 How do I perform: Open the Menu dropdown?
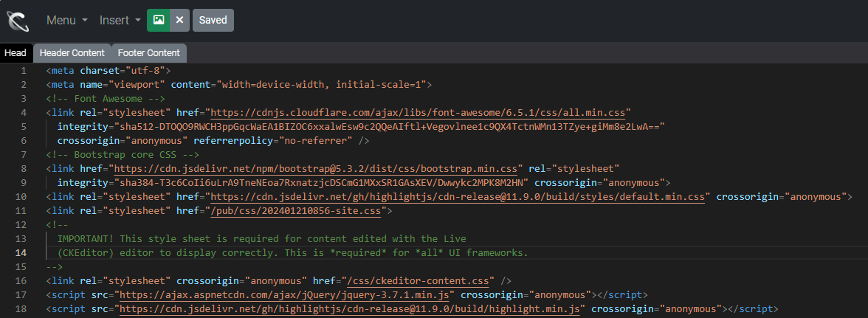67,20
